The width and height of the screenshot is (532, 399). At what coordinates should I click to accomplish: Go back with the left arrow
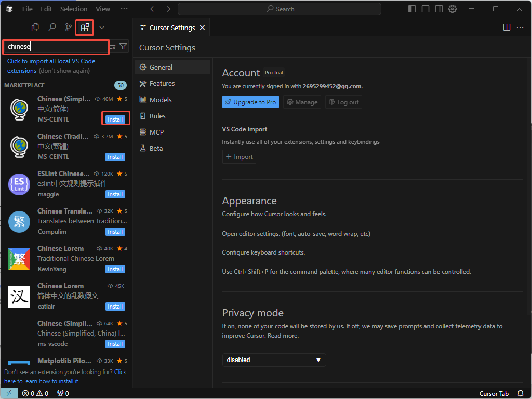tap(153, 9)
